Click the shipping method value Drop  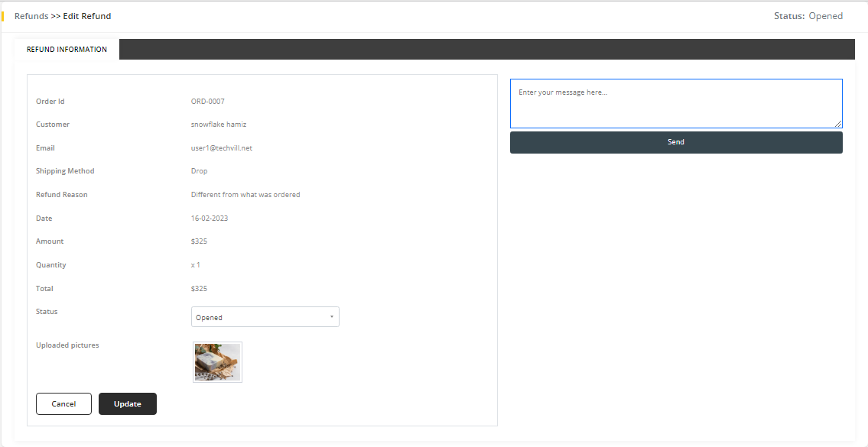tap(199, 171)
